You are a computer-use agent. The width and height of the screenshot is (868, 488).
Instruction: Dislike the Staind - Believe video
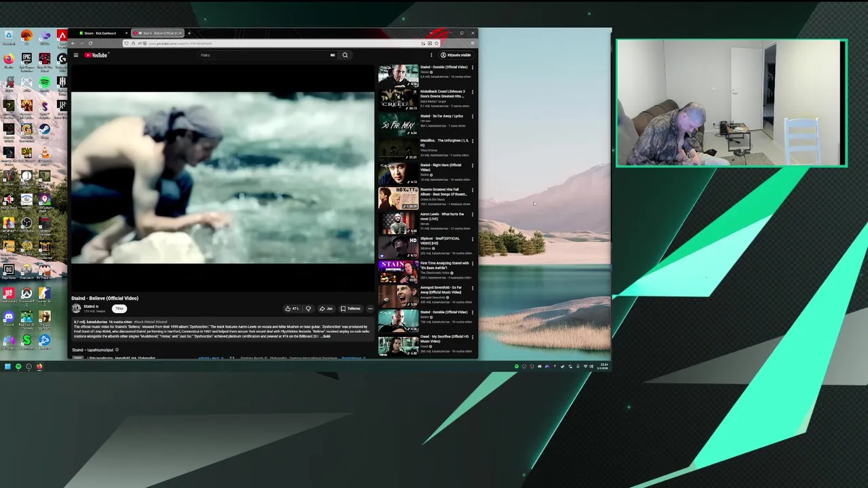point(308,308)
